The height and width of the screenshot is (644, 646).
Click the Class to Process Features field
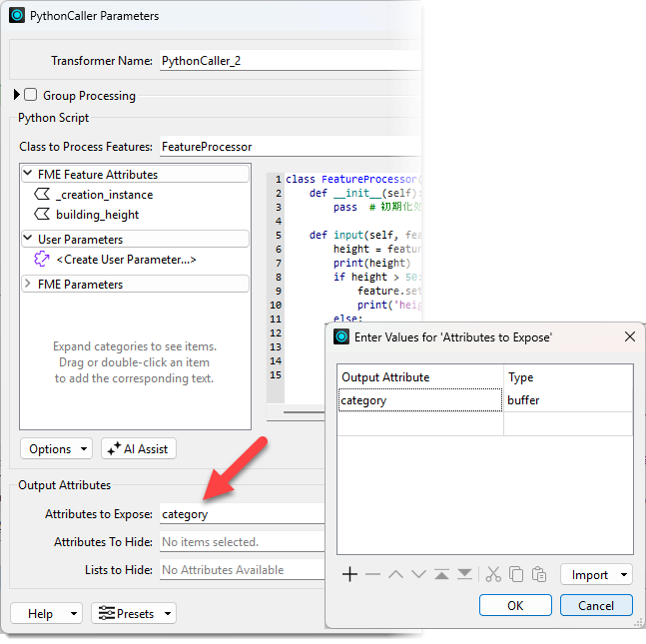[x=291, y=146]
